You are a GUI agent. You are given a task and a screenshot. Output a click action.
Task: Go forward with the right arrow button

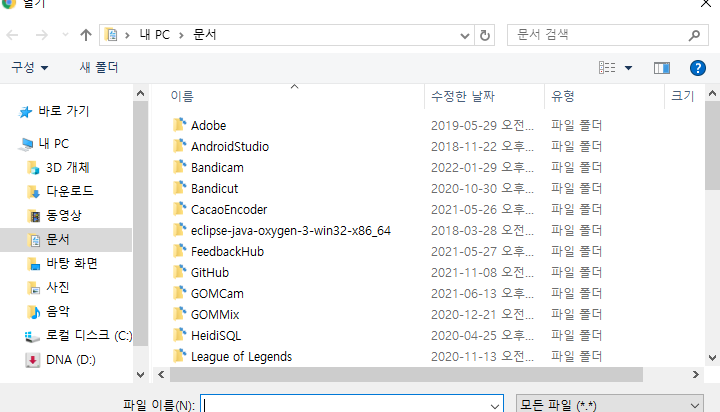point(42,35)
